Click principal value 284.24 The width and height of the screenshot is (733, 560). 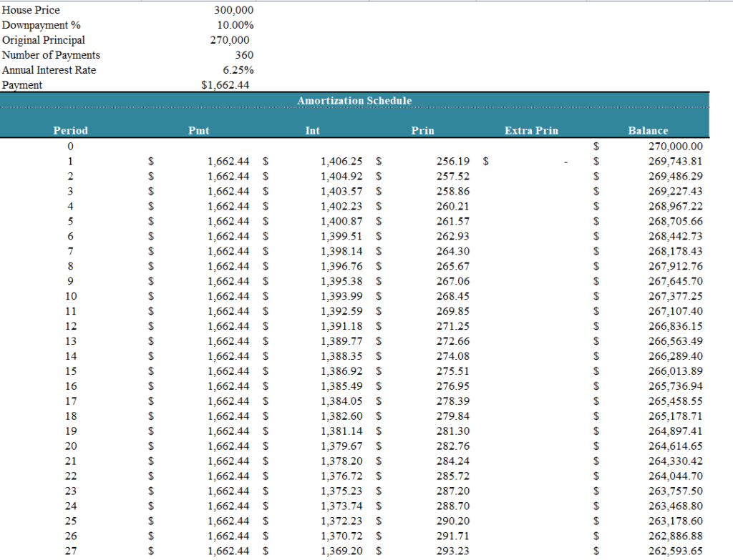click(453, 461)
